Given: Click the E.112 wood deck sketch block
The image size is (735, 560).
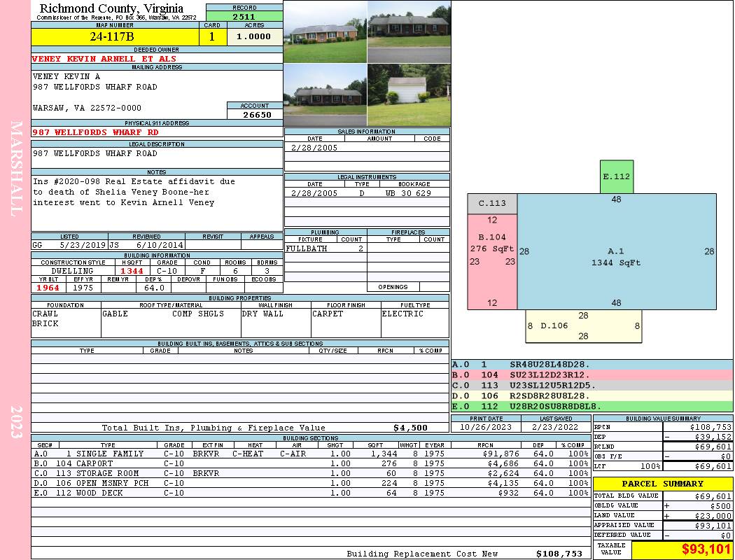Looking at the screenshot, I should coord(617,176).
